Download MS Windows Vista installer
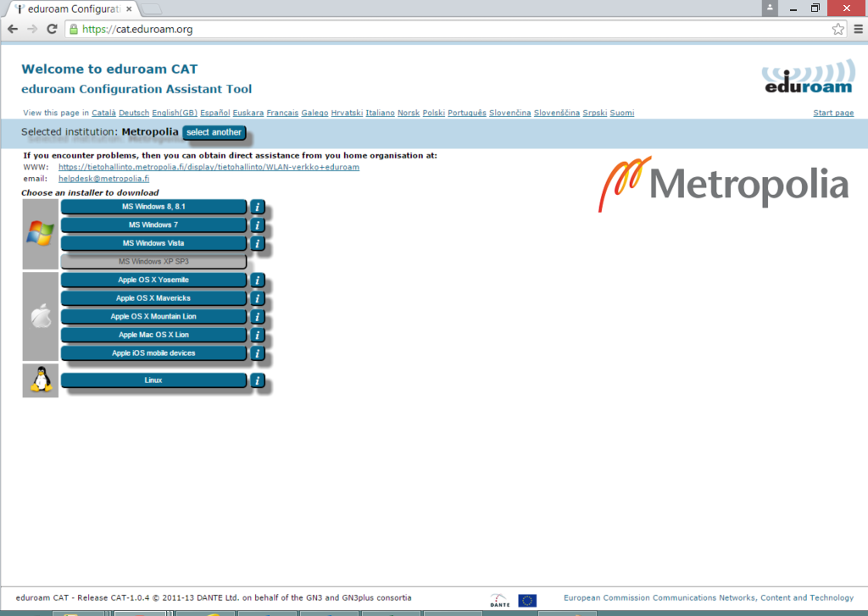868x616 pixels. [x=153, y=243]
